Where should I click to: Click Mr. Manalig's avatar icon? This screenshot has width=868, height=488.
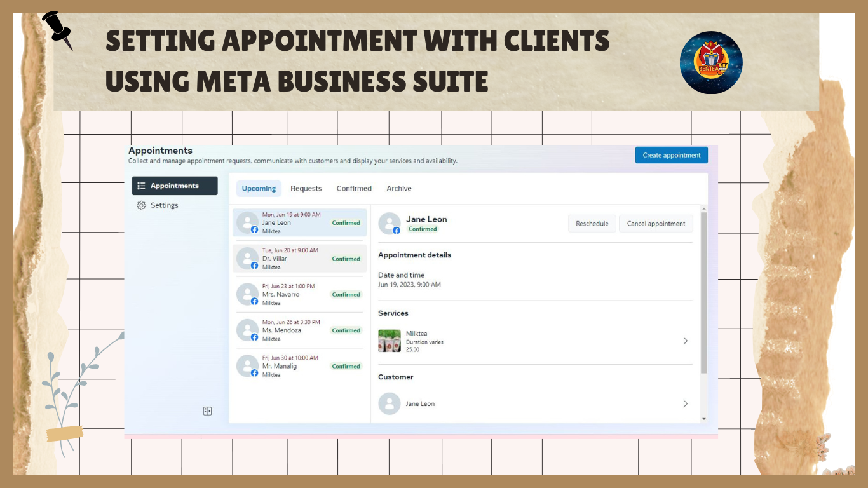point(247,366)
